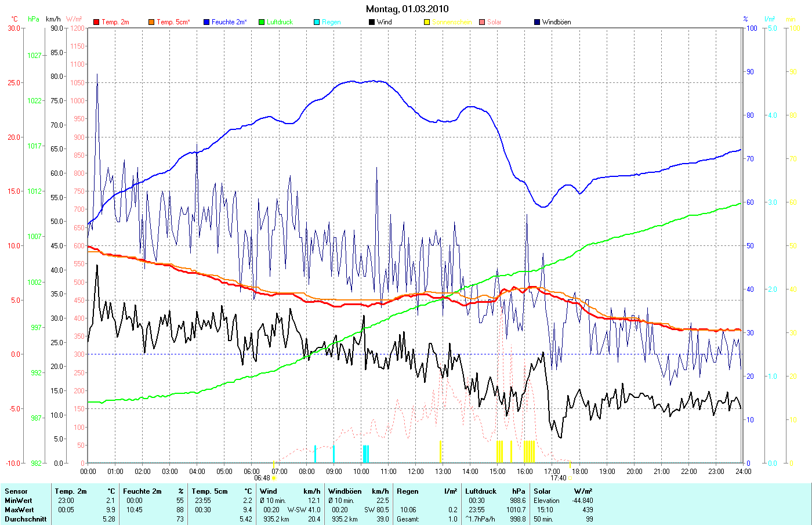Click the red Temp. 2m legend swatch

click(96, 22)
